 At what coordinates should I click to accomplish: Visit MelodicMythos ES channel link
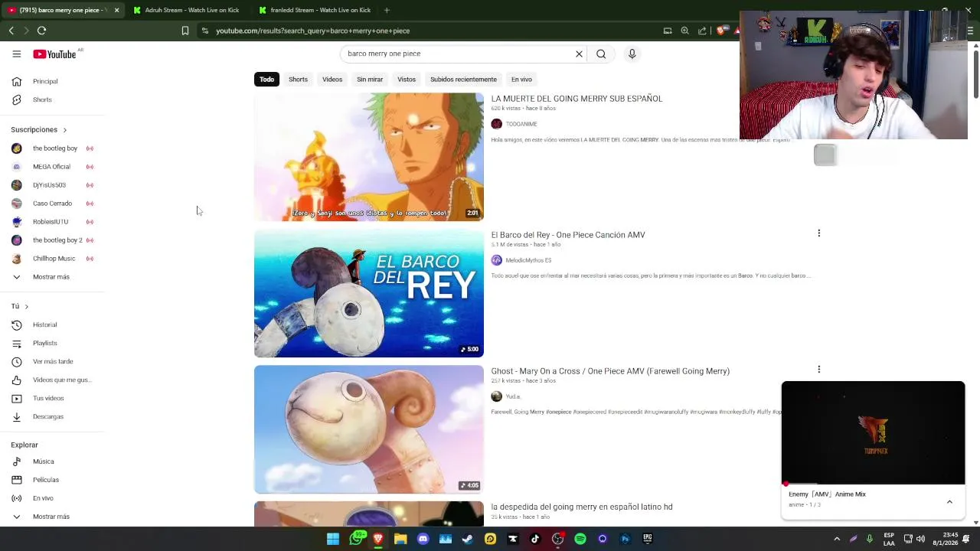pos(528,260)
